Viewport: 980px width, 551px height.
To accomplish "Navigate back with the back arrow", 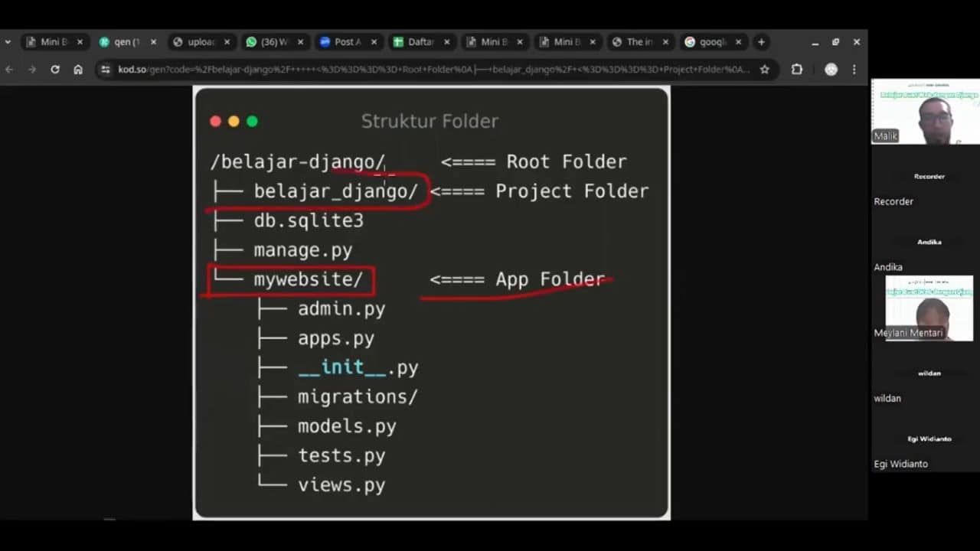I will coord(9,70).
